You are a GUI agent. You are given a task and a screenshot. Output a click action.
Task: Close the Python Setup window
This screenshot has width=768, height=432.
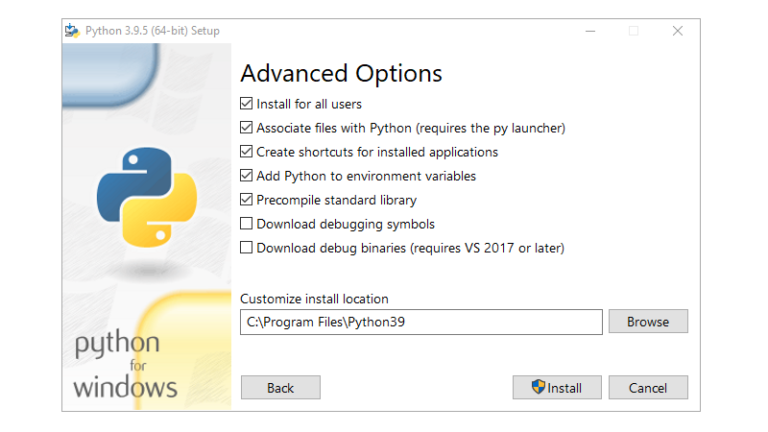(x=677, y=31)
